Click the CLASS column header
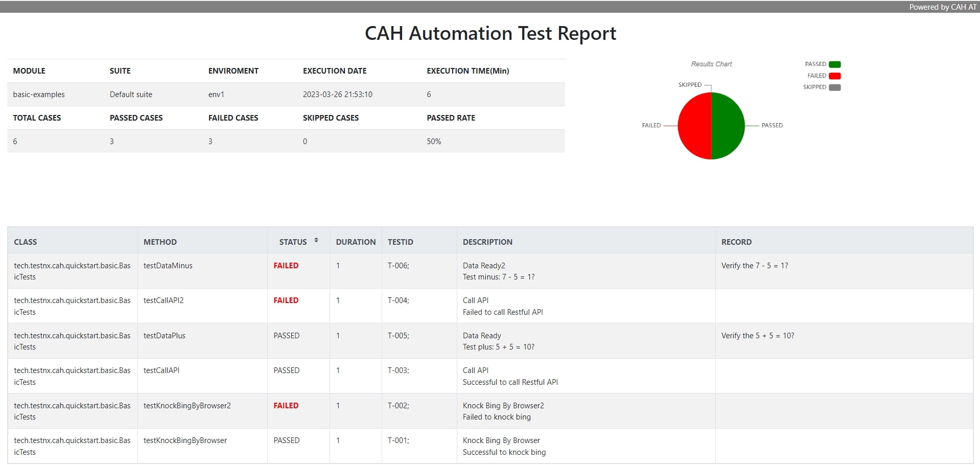Image resolution: width=980 pixels, height=465 pixels. point(26,242)
